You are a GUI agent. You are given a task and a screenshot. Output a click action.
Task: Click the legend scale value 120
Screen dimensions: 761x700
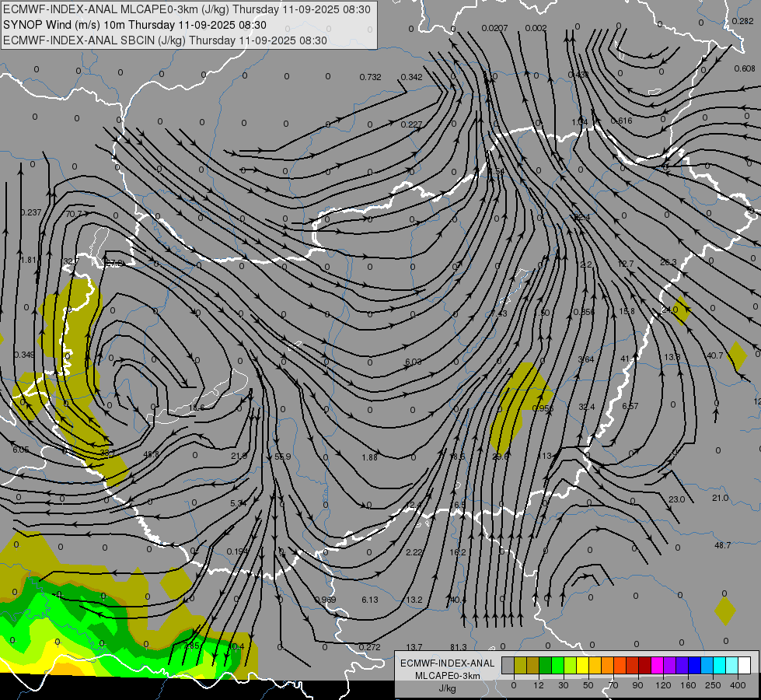pos(663,685)
